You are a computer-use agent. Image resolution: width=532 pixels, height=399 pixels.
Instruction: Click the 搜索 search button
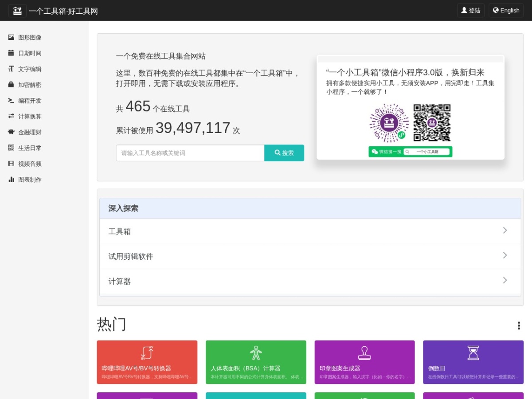pos(284,153)
